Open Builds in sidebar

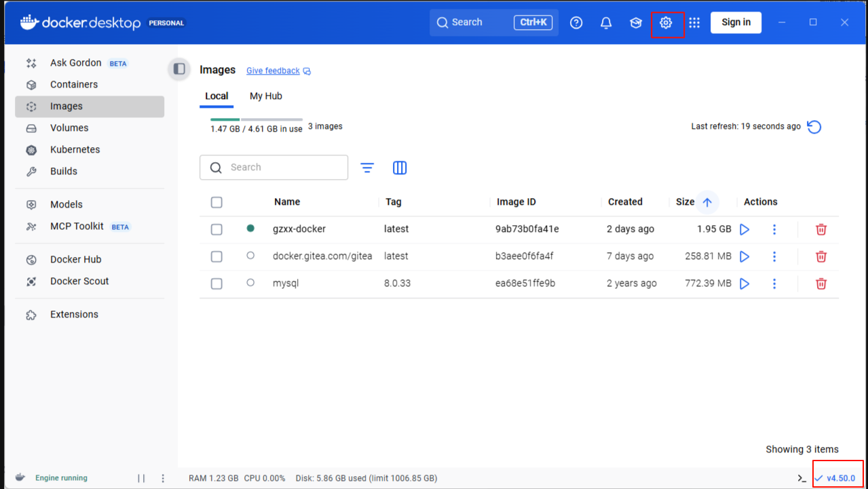[x=90, y=172]
